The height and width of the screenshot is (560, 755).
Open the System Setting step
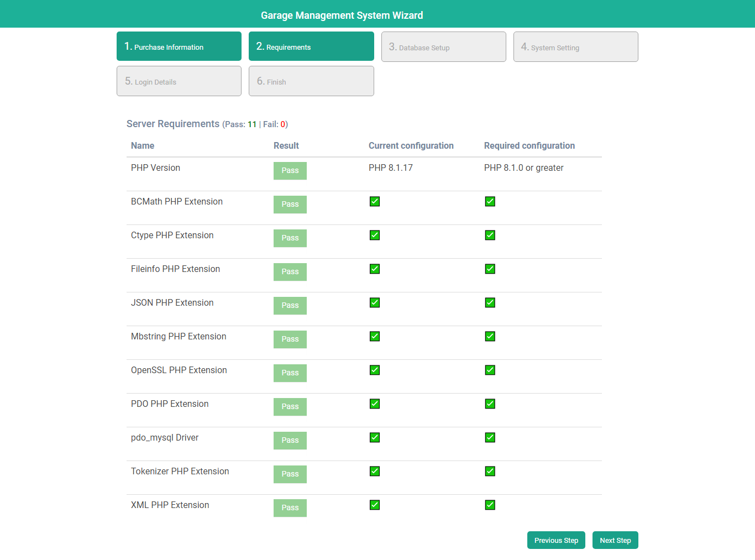575,47
